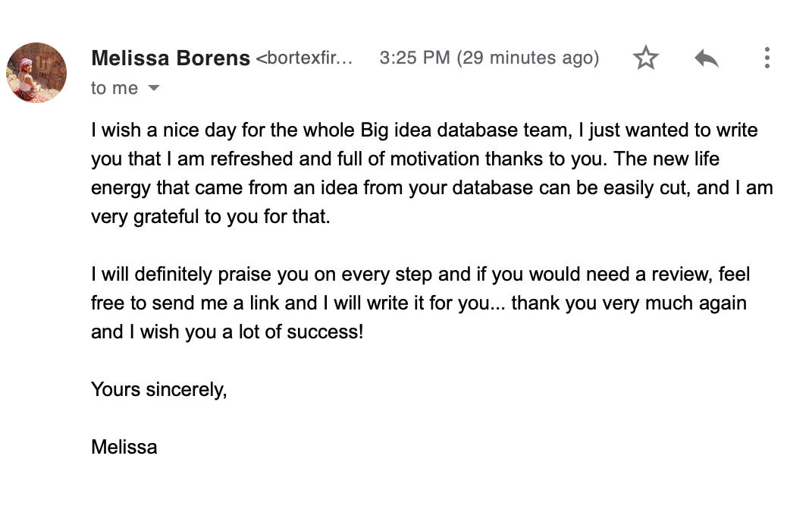Click the "Melissa" signature text
The image size is (812, 506).
(124, 446)
